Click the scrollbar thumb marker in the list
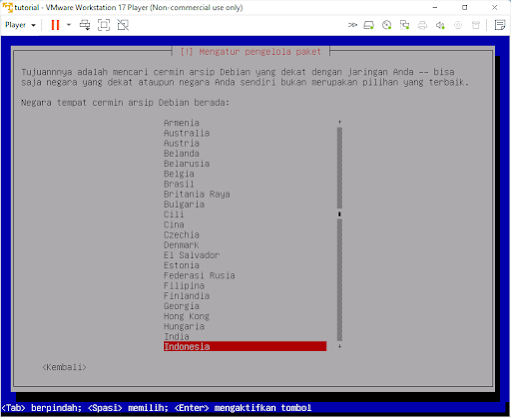Image resolution: width=511 pixels, height=418 pixels. [x=339, y=214]
